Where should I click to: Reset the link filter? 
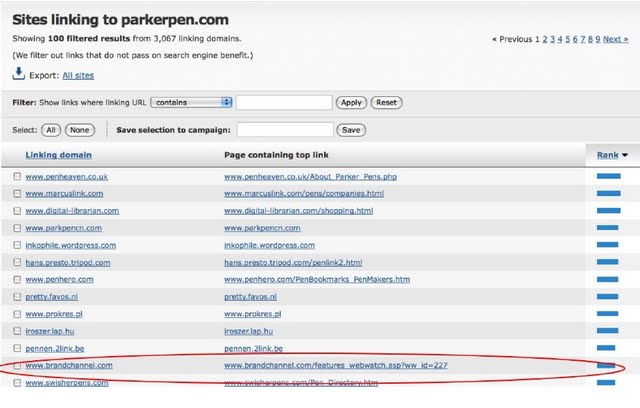point(386,102)
